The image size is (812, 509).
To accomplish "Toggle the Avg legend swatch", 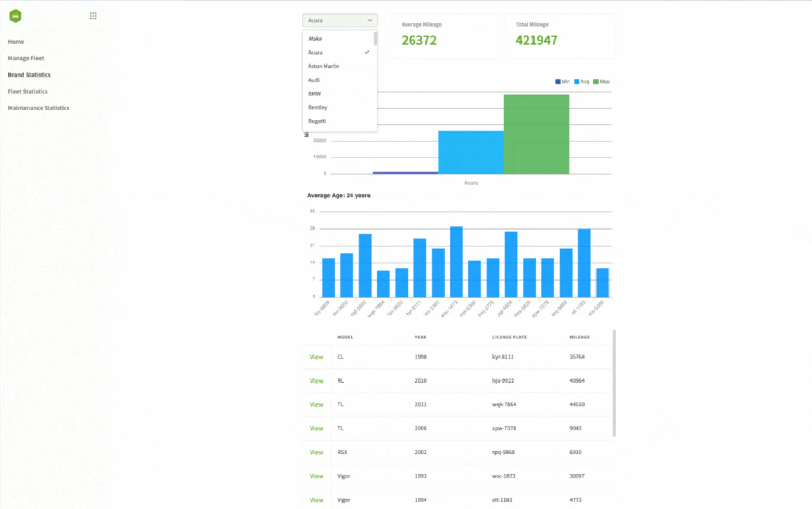I will [x=577, y=82].
